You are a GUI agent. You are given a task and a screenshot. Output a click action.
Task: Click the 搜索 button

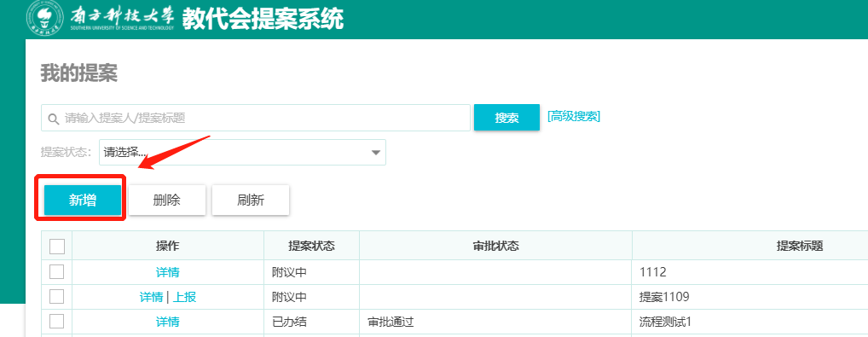tap(506, 118)
